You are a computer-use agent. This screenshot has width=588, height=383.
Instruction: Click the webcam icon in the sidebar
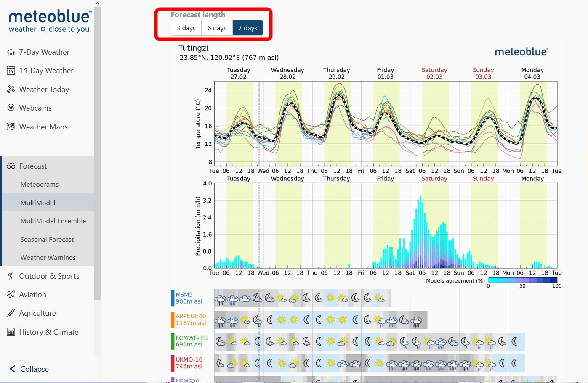click(x=11, y=108)
